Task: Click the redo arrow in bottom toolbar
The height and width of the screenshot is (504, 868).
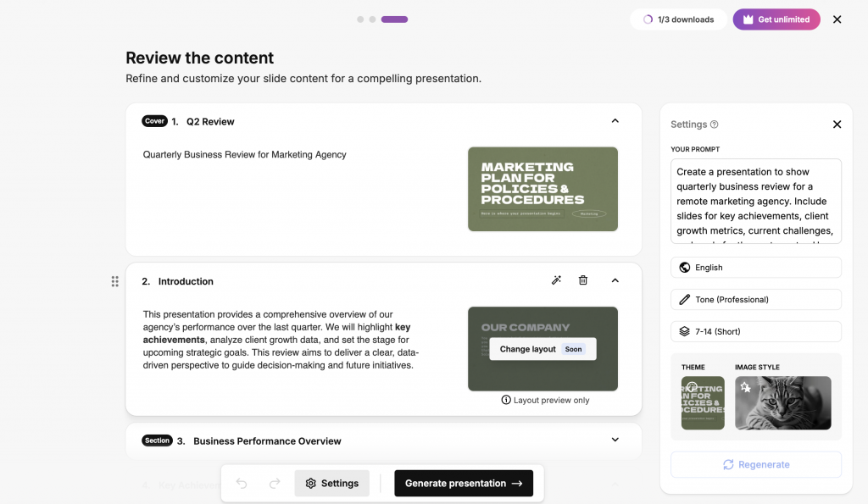Action: click(x=275, y=483)
